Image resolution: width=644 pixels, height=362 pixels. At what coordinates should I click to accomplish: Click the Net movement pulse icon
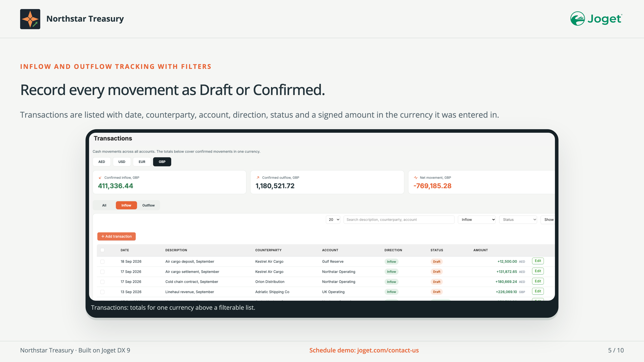click(416, 178)
